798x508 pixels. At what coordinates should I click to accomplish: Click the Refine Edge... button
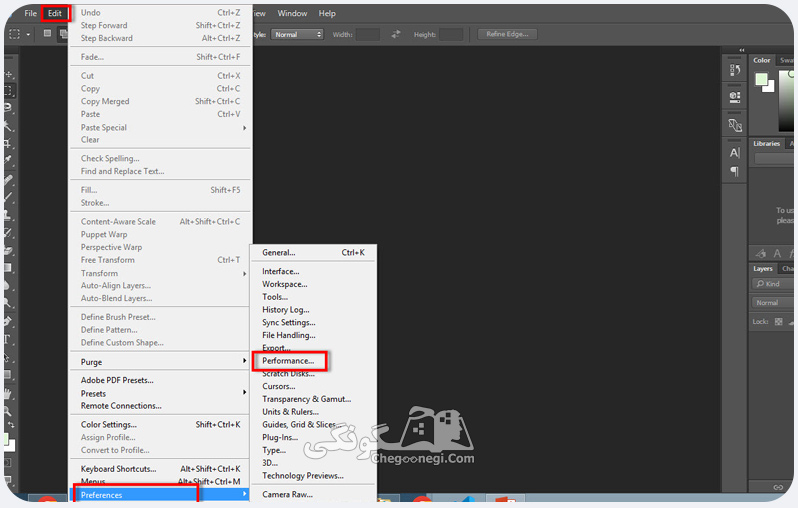[507, 34]
